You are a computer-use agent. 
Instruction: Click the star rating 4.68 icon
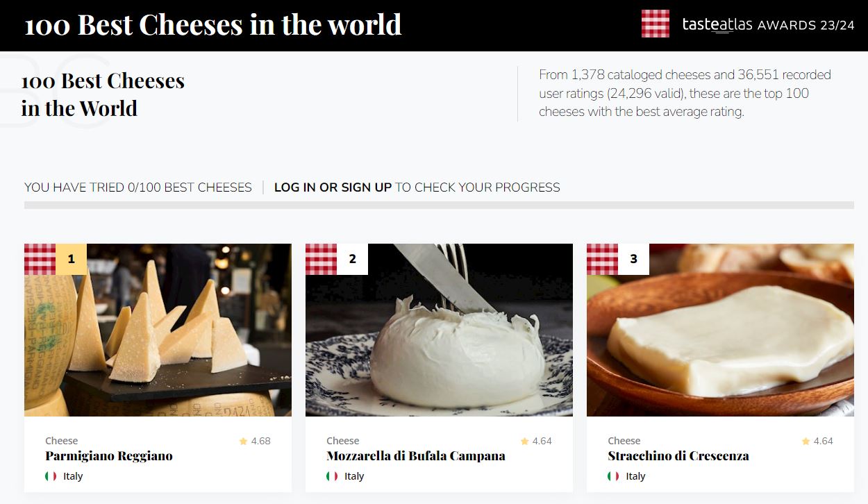[x=243, y=441]
